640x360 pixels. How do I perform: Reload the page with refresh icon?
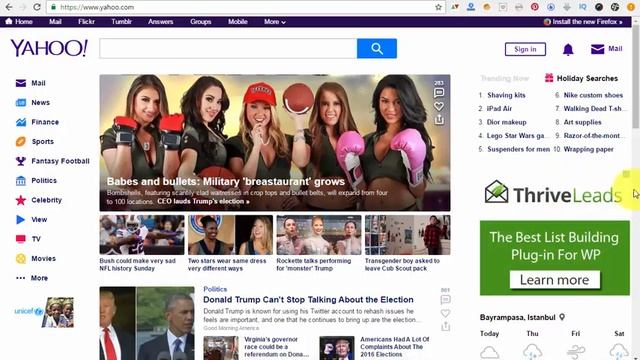pos(37,7)
